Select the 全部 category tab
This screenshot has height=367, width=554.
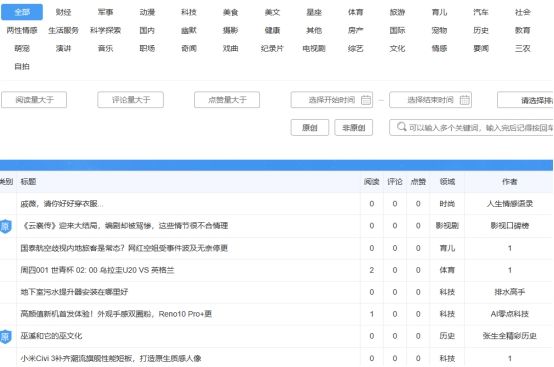22,12
